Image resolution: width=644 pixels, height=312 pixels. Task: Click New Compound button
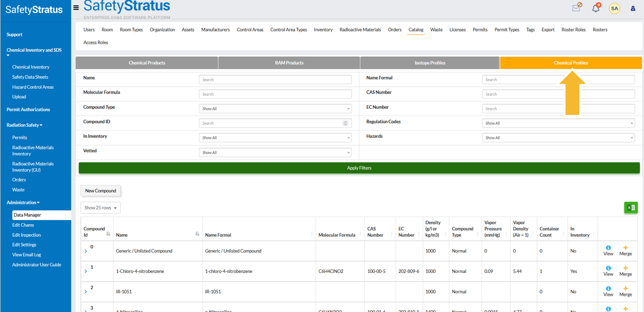click(x=100, y=191)
